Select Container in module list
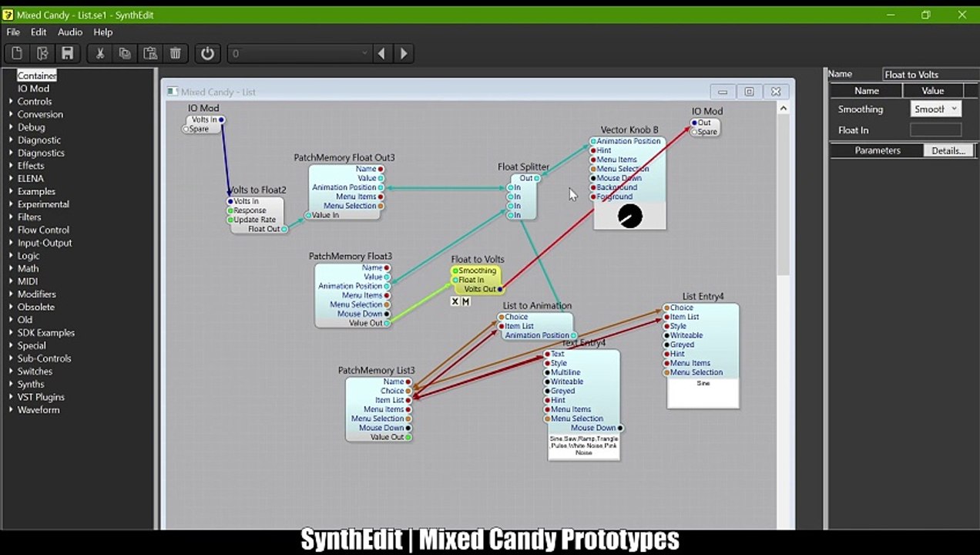980x555 pixels. (x=37, y=76)
